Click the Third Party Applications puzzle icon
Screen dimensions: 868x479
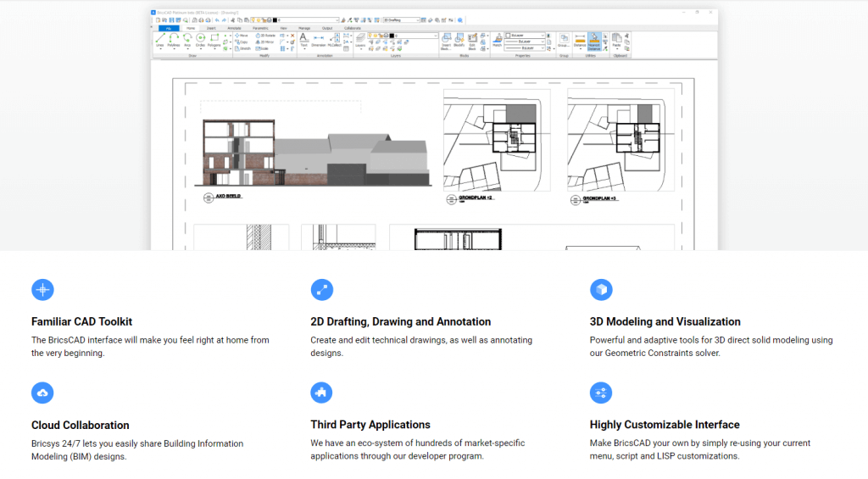(x=321, y=393)
